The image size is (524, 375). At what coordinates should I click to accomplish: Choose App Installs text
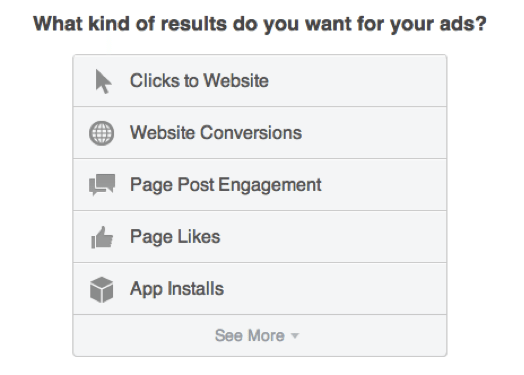tap(177, 289)
